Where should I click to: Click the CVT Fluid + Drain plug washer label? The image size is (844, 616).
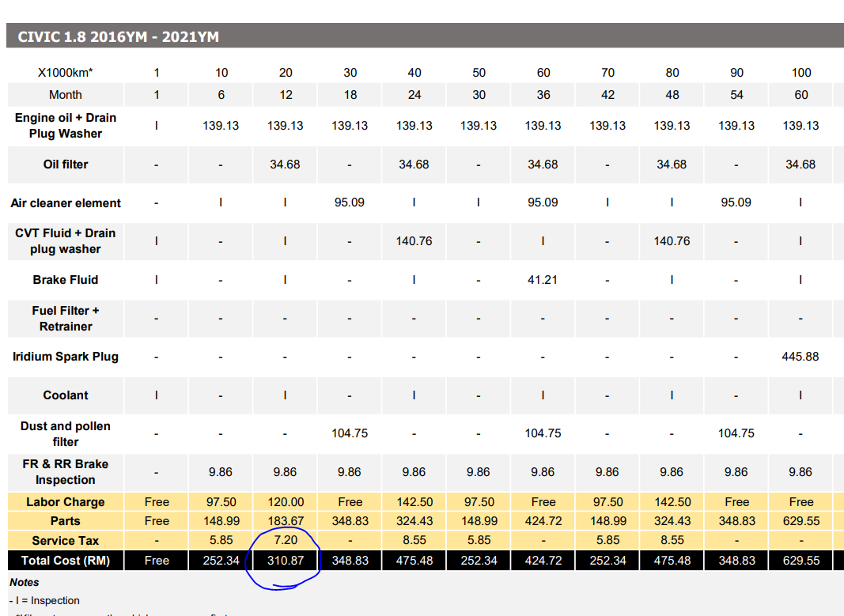[65, 241]
